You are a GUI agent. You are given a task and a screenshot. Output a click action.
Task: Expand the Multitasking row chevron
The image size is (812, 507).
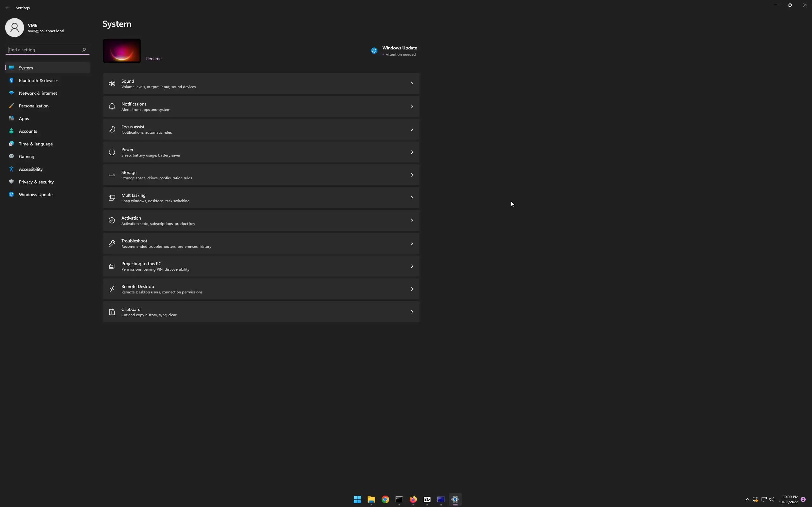412,198
